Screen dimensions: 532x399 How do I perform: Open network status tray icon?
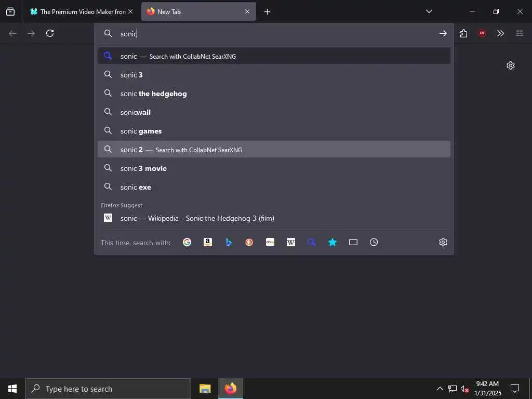(x=453, y=389)
